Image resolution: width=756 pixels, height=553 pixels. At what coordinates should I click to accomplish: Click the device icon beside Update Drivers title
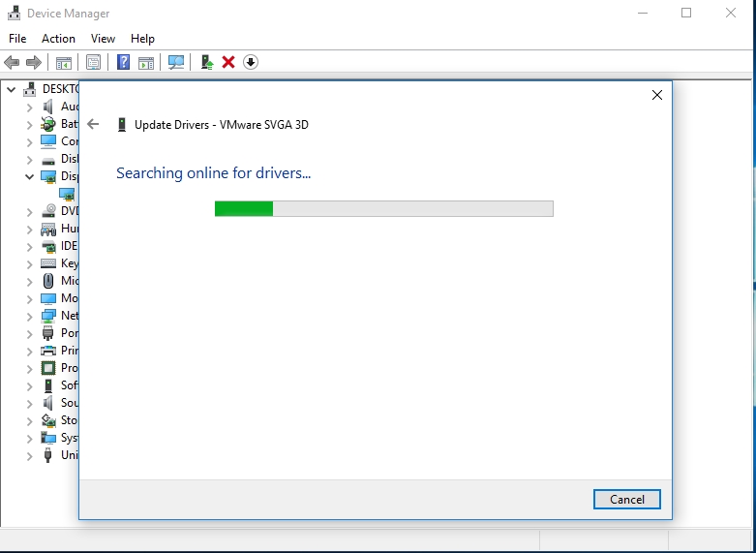click(122, 125)
